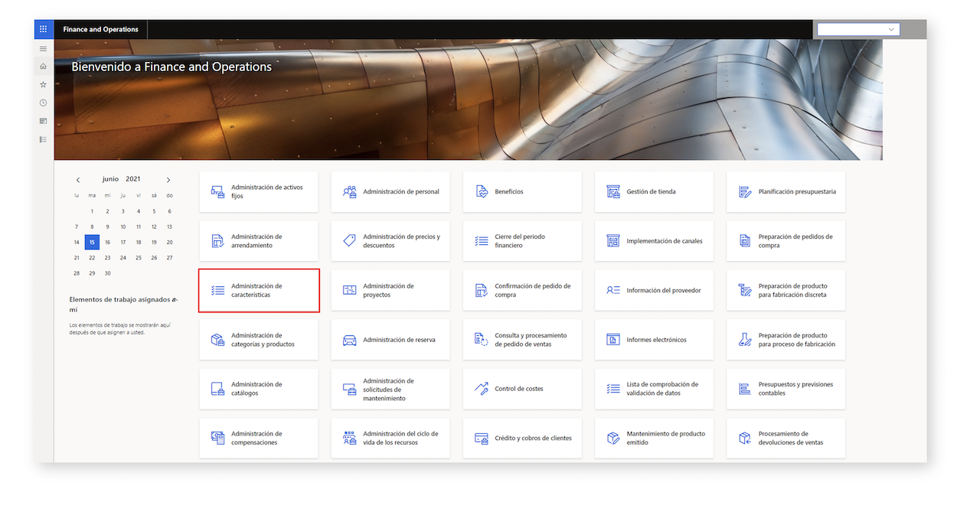
Task: Open the app launcher waffle icon
Action: (44, 29)
